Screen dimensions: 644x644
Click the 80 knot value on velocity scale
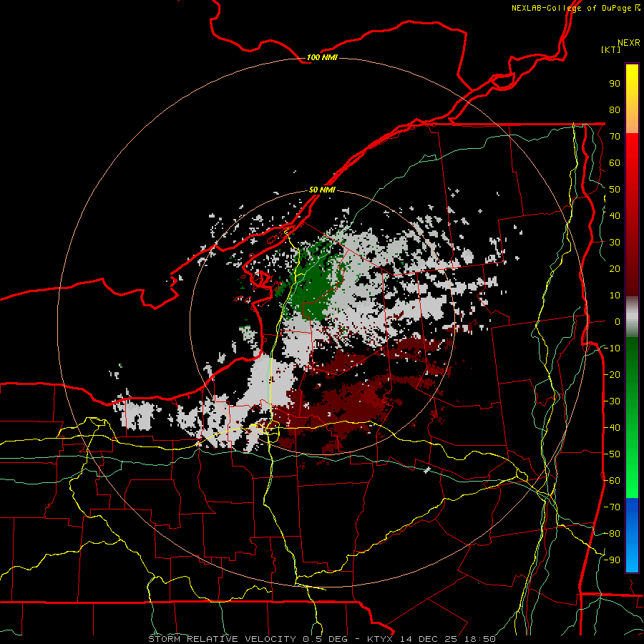[x=615, y=109]
